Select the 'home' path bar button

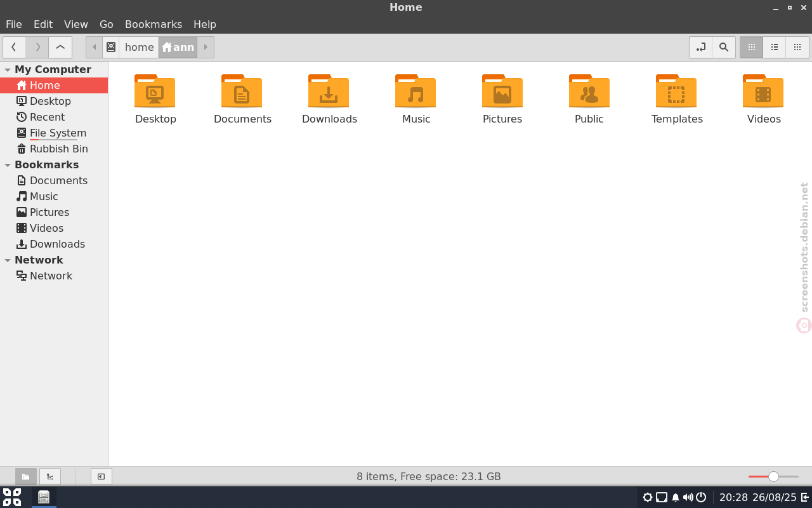pyautogui.click(x=139, y=47)
